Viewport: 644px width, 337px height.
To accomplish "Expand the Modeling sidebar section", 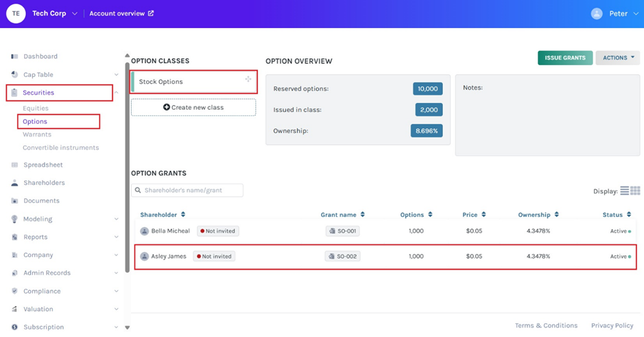I will point(116,219).
